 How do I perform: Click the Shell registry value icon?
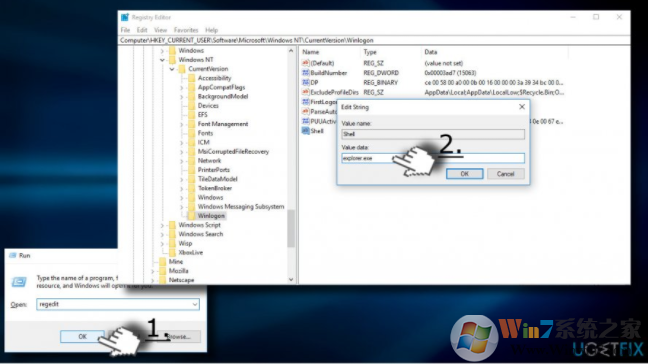305,131
